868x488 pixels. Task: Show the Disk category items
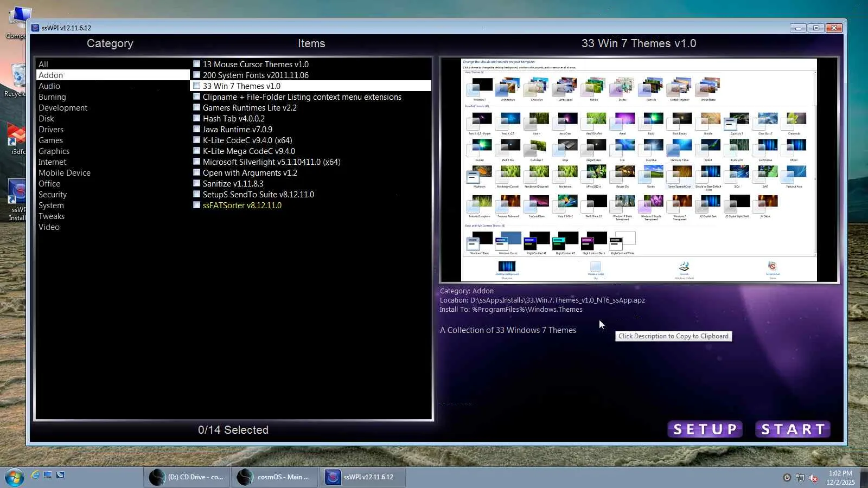[x=113, y=119]
